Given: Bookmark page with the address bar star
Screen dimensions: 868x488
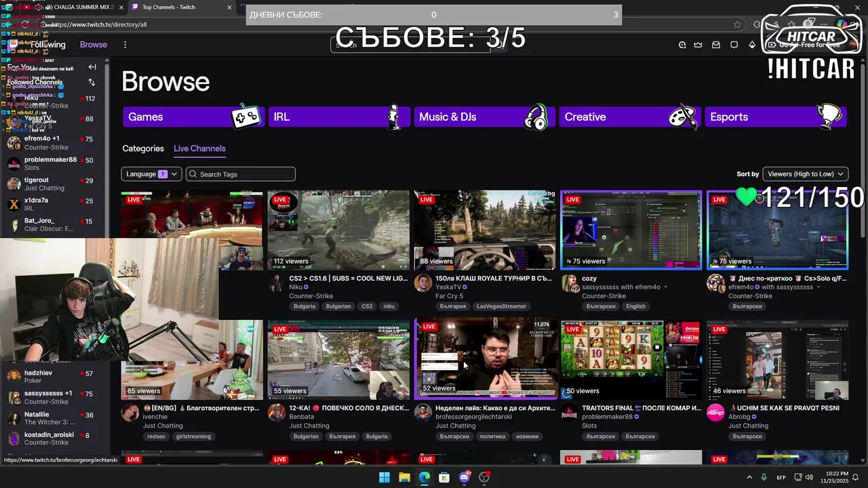Looking at the screenshot, I should pyautogui.click(x=737, y=24).
